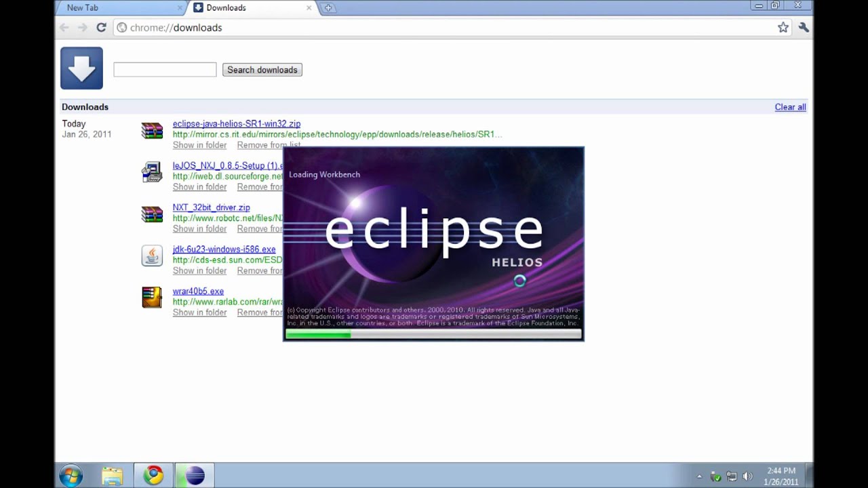Reload the downloads page
This screenshot has width=868, height=488.
pos(101,28)
